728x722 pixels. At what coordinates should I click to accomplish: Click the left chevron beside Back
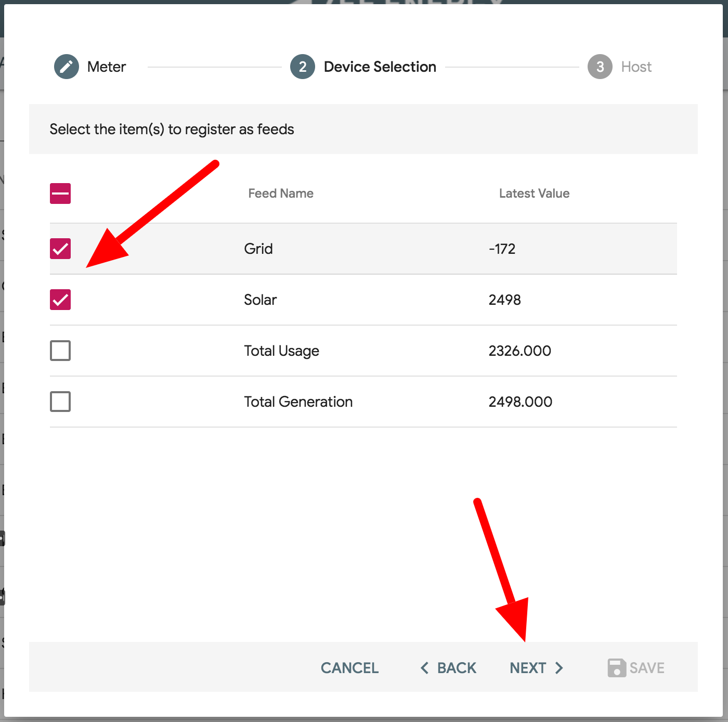(x=424, y=668)
